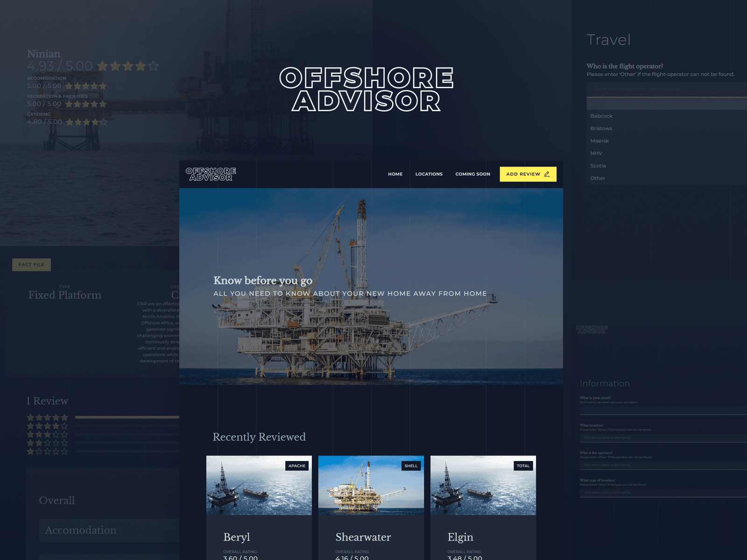
Task: Expand the Accomodation review section
Action: tap(109, 531)
